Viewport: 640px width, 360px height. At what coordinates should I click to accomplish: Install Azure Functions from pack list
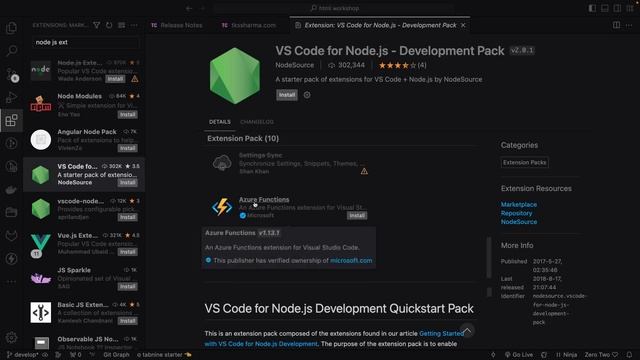357,216
